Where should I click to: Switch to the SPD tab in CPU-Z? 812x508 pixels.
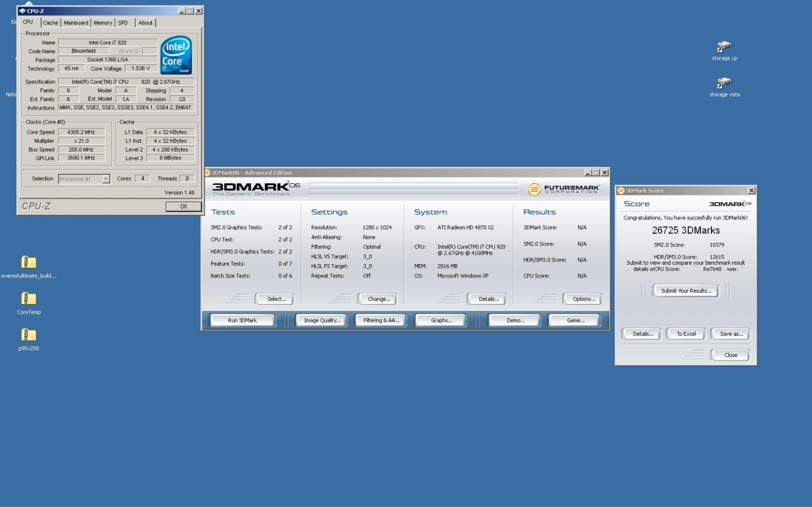(123, 23)
